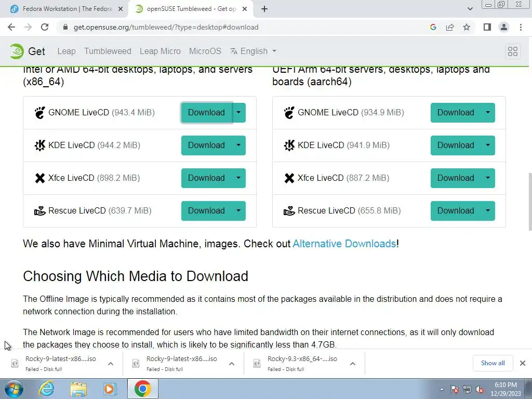The height and width of the screenshot is (399, 532).
Task: Open File Explorer from the taskbar
Action: 78,389
